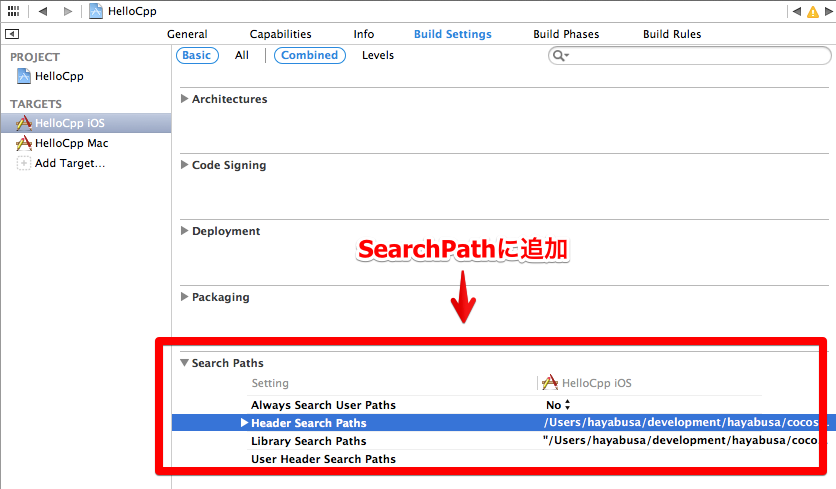Click HelloCpp iOS column header icon

click(x=550, y=383)
